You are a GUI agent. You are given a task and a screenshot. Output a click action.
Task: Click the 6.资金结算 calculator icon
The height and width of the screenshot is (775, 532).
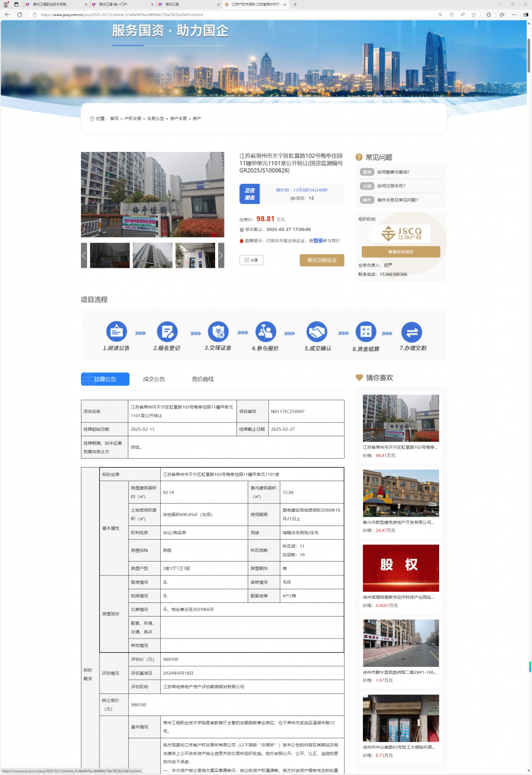click(366, 332)
